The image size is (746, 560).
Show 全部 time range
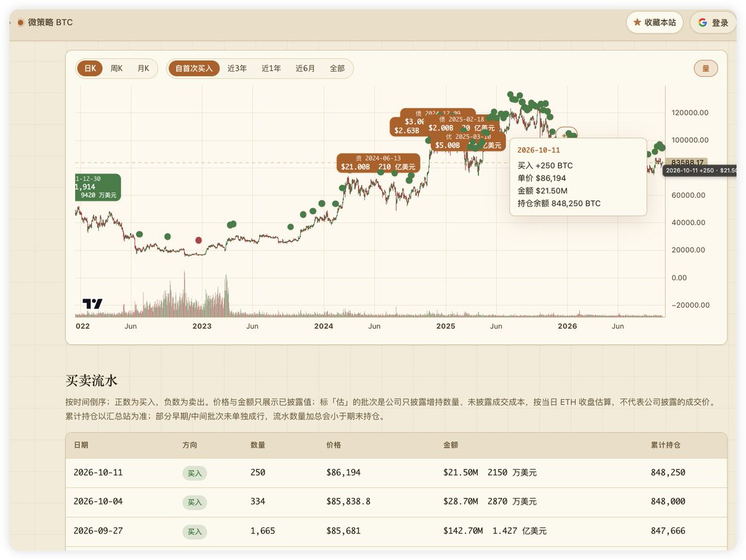[x=337, y=68]
